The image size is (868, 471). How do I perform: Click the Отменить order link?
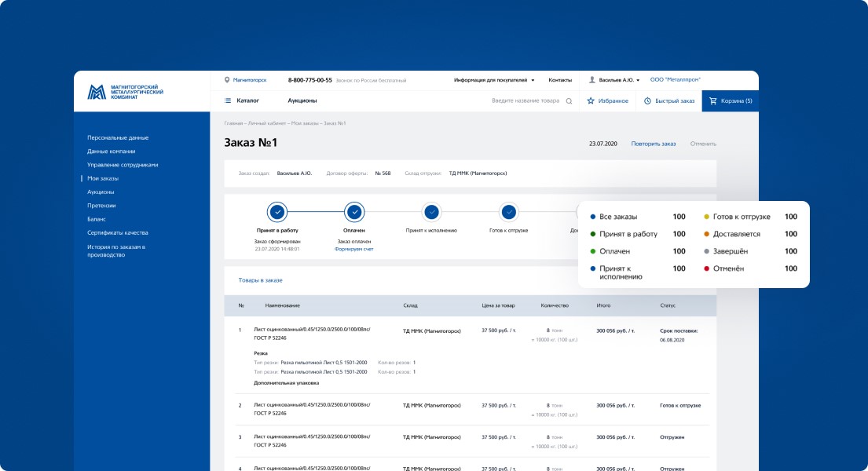703,144
